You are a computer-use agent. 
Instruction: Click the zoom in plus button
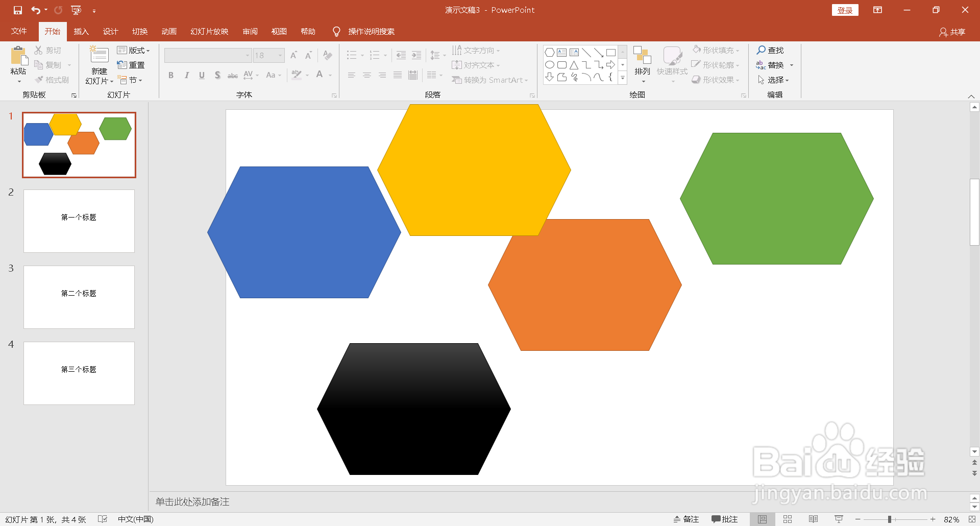[x=933, y=519]
